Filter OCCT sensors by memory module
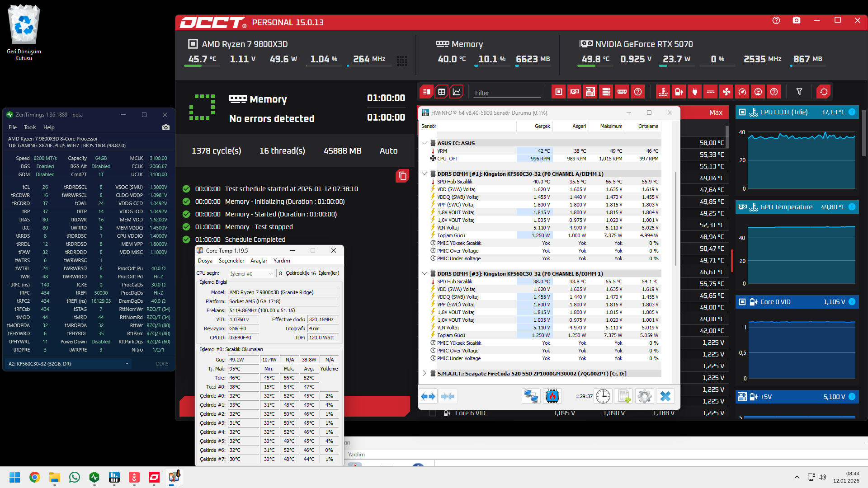The image size is (868, 488). coord(622,92)
